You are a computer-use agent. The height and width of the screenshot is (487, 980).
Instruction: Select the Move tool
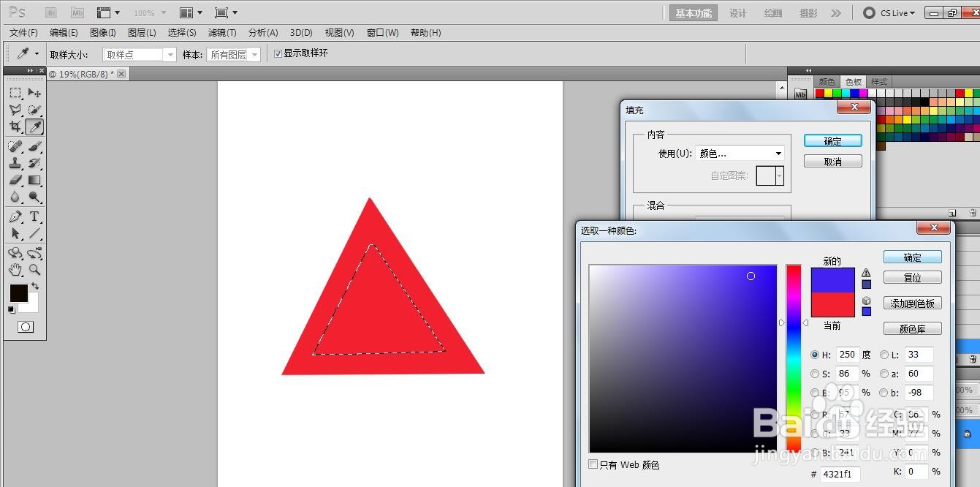point(34,93)
